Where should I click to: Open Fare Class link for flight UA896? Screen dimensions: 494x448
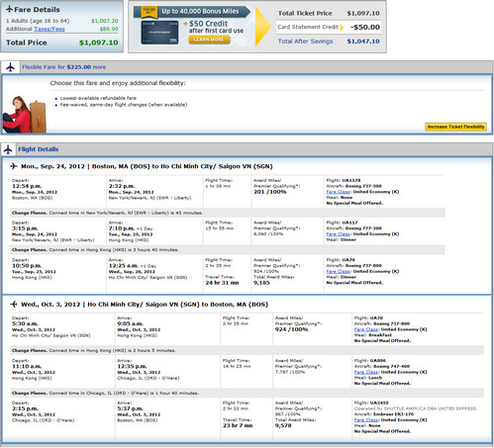pyautogui.click(x=366, y=372)
